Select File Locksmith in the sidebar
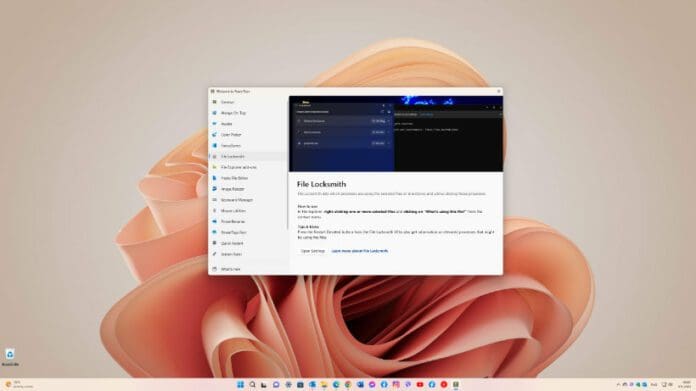Screen dimensions: 696x391 (247, 156)
